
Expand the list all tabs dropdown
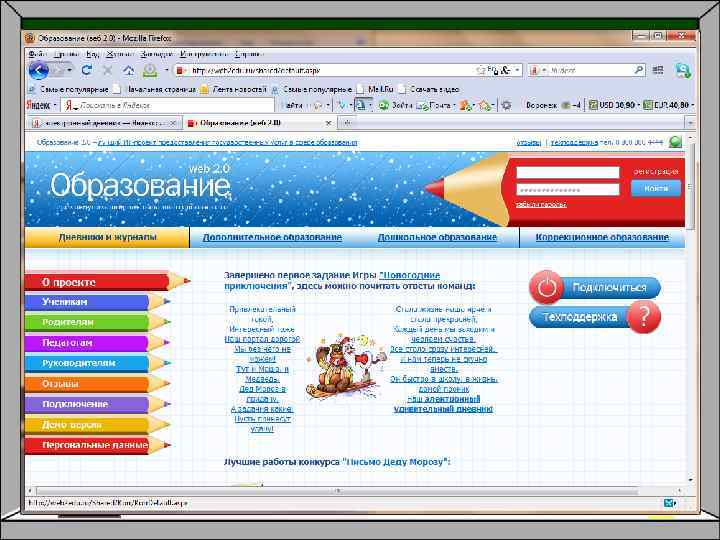coord(690,123)
